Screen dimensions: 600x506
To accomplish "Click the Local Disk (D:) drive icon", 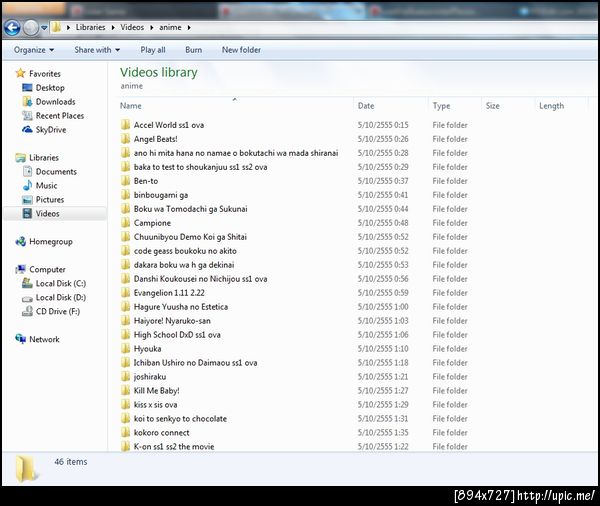I will point(27,299).
